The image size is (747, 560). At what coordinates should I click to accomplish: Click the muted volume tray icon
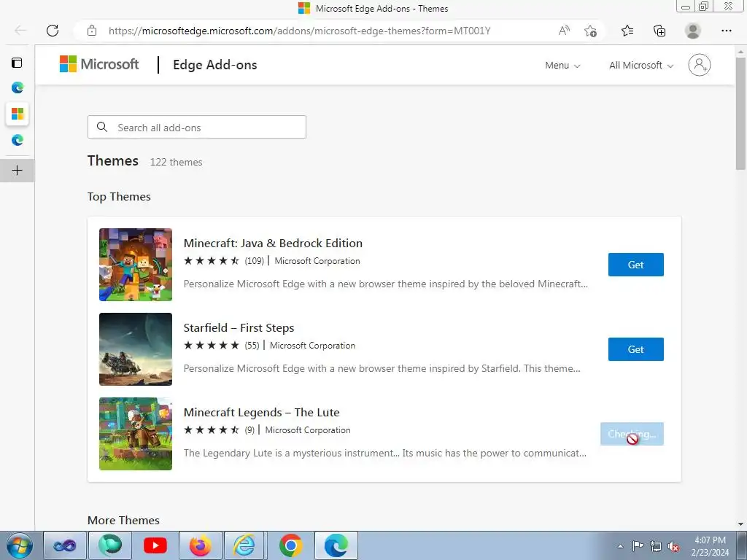click(673, 546)
